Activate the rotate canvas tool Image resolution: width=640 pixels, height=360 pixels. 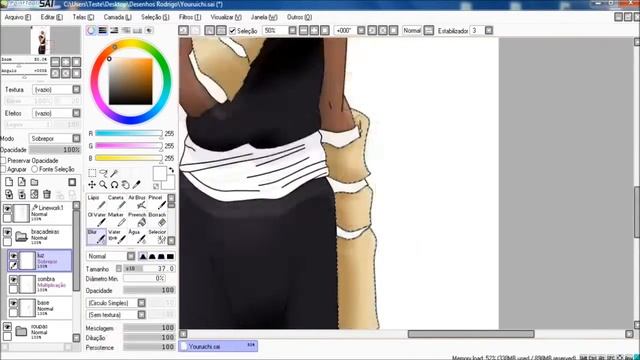114,185
